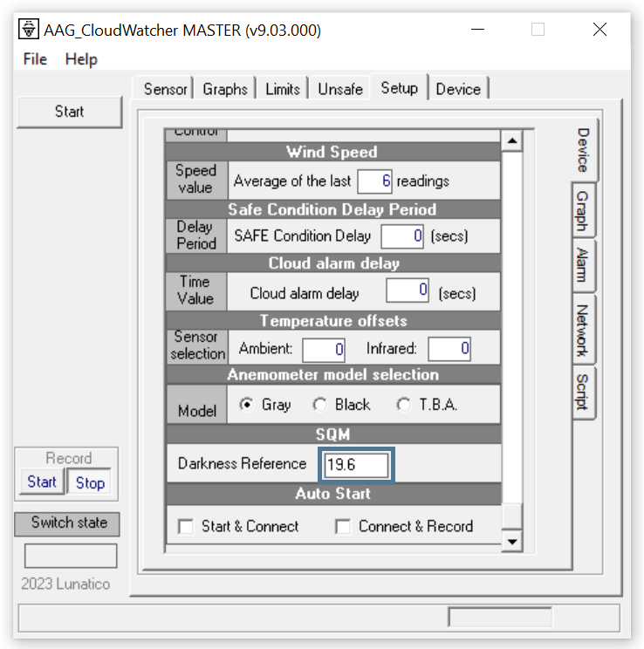Click the AAG CloudWatcher app icon in title bar
The image size is (644, 649).
tap(29, 30)
